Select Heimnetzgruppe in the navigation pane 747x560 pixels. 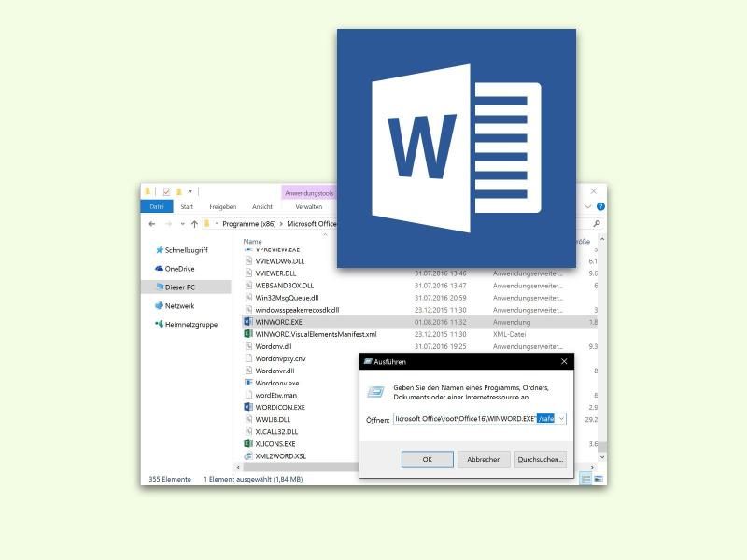191,324
